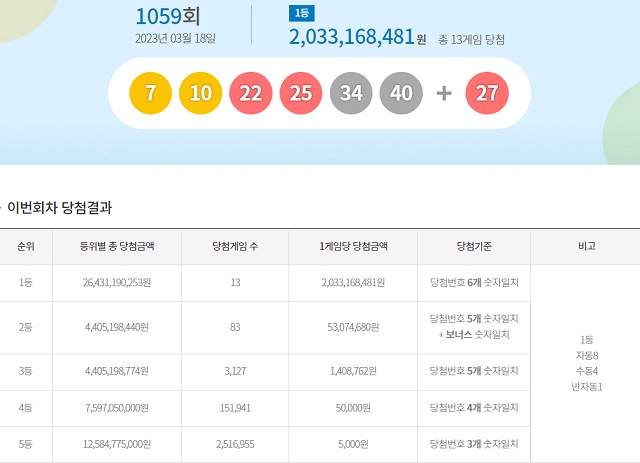Click the 1게임당 당첨금액 column header

tap(353, 246)
